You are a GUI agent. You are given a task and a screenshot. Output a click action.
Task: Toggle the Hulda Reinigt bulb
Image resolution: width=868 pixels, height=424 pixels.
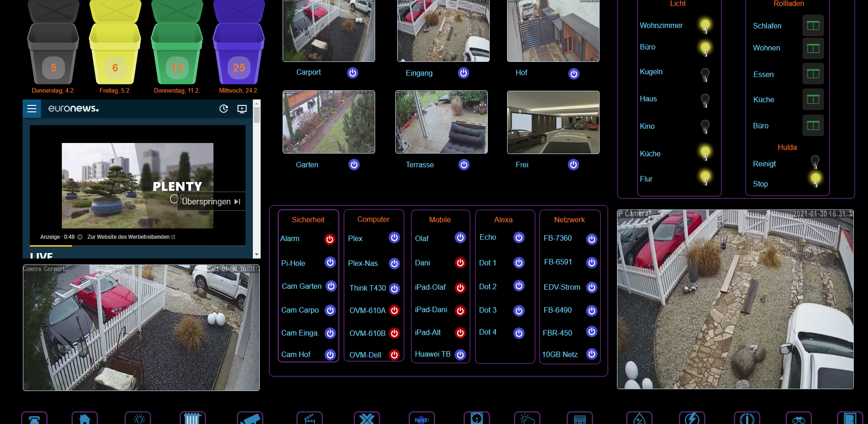(815, 162)
